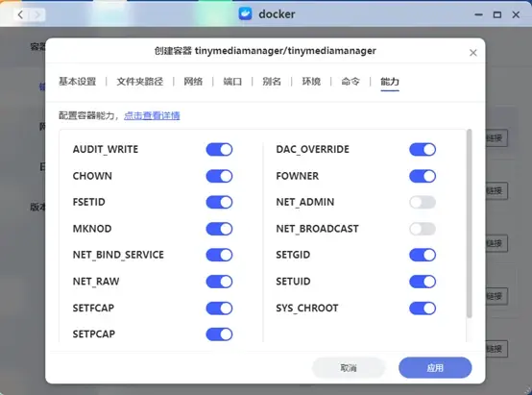Viewport: 532px width, 395px height.
Task: Click the 应用 apply button
Action: coord(435,368)
